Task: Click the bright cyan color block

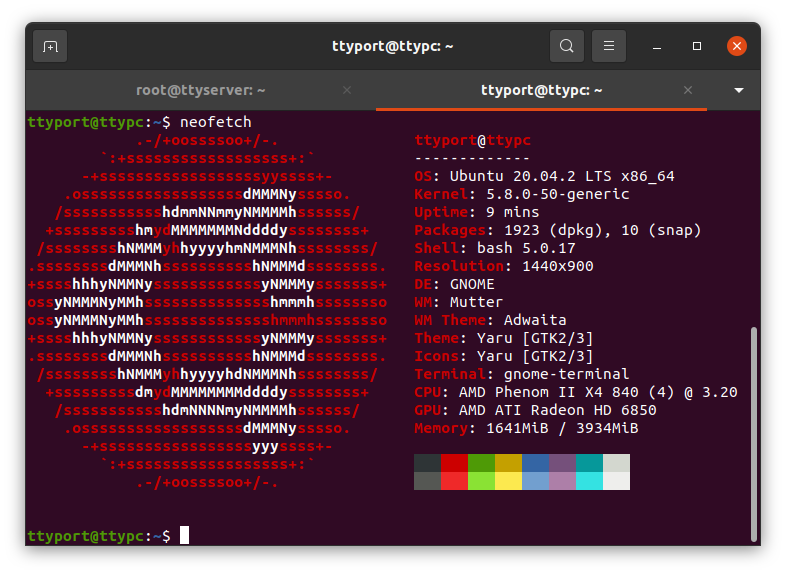Action: click(x=590, y=481)
